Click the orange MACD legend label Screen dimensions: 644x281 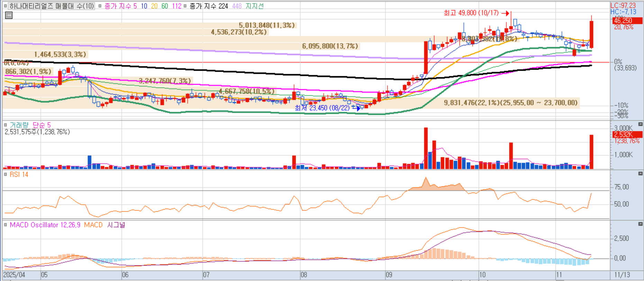pos(93,225)
